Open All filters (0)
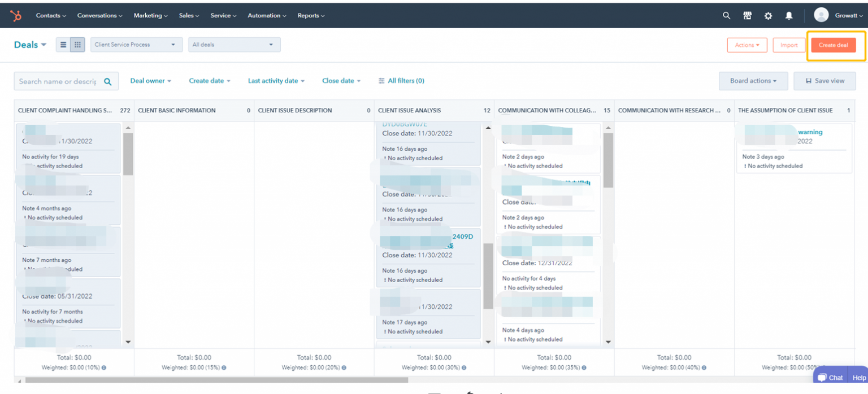 tap(401, 81)
